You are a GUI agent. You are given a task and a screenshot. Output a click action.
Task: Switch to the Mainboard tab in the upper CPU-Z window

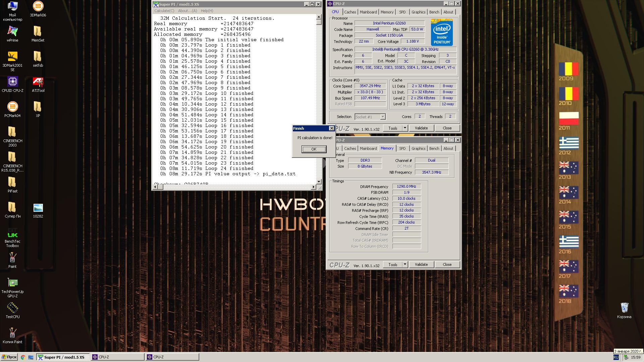(x=368, y=12)
